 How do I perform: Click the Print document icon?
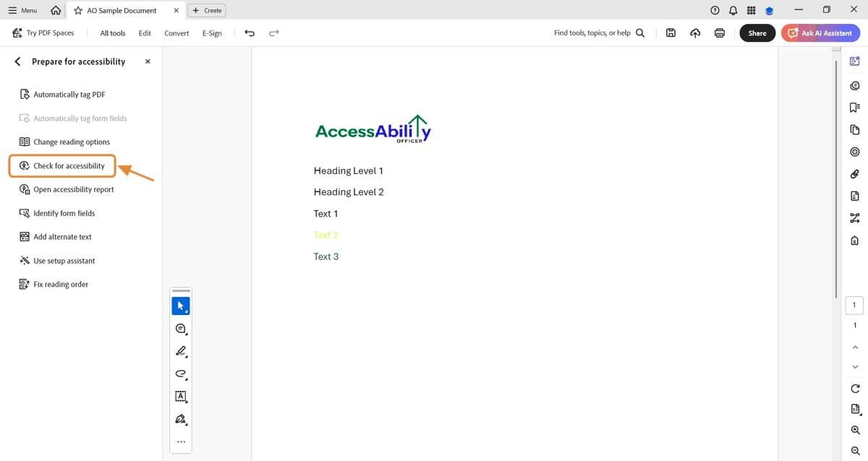(x=719, y=33)
